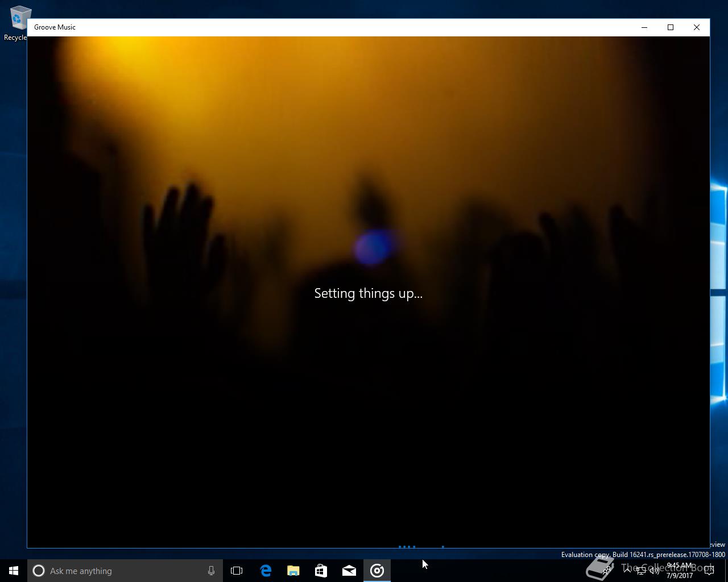Open the Recycle Bin desktop icon
Viewport: 728px width, 582px height.
[17, 23]
